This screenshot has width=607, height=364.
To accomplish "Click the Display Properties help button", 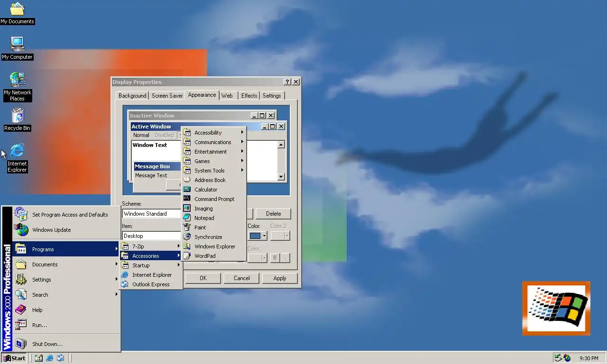I will [287, 82].
